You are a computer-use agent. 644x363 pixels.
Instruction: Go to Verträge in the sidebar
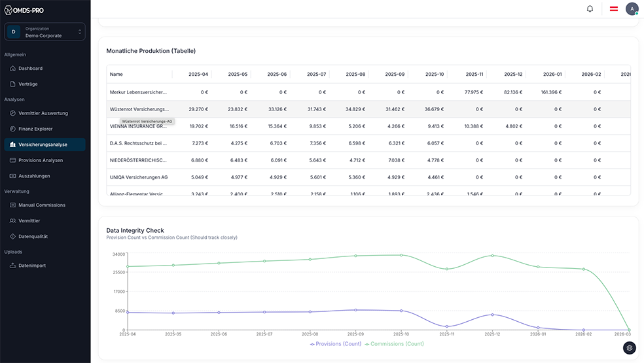(x=45, y=84)
